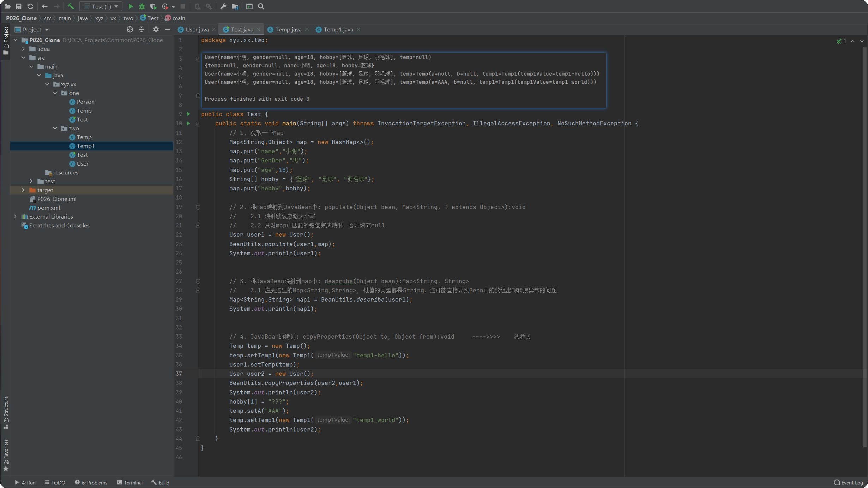Open the Terminal tool window
Viewport: 868px width, 488px height.
click(x=130, y=482)
